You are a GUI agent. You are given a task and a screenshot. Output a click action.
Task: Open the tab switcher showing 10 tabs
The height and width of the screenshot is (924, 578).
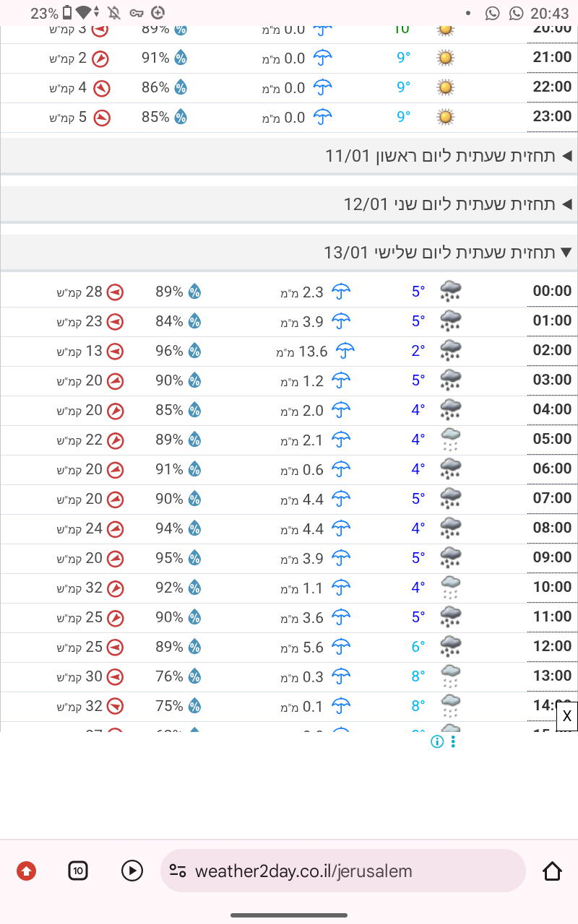pyautogui.click(x=78, y=871)
